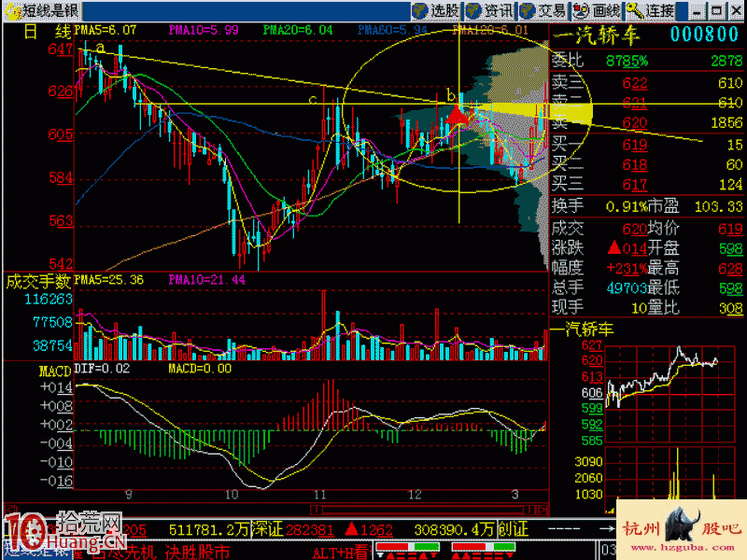Click the red triangle marker on candlestick chart
Image resolution: width=747 pixels, height=560 pixels.
tap(458, 116)
